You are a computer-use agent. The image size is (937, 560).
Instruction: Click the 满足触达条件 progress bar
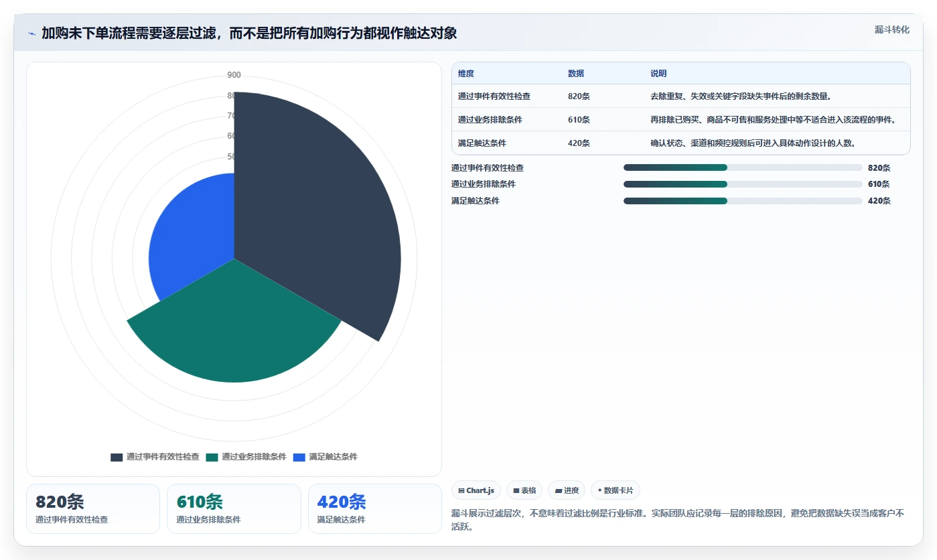point(743,201)
